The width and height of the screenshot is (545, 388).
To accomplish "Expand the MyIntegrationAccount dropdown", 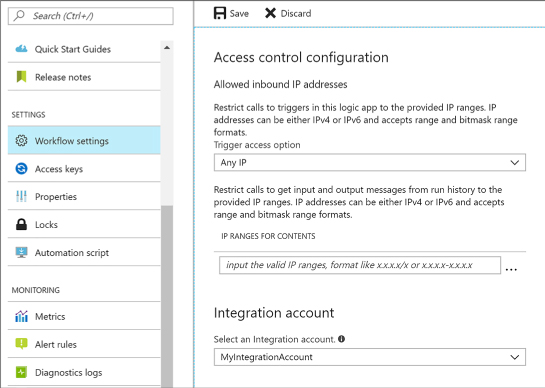I will (370, 357).
